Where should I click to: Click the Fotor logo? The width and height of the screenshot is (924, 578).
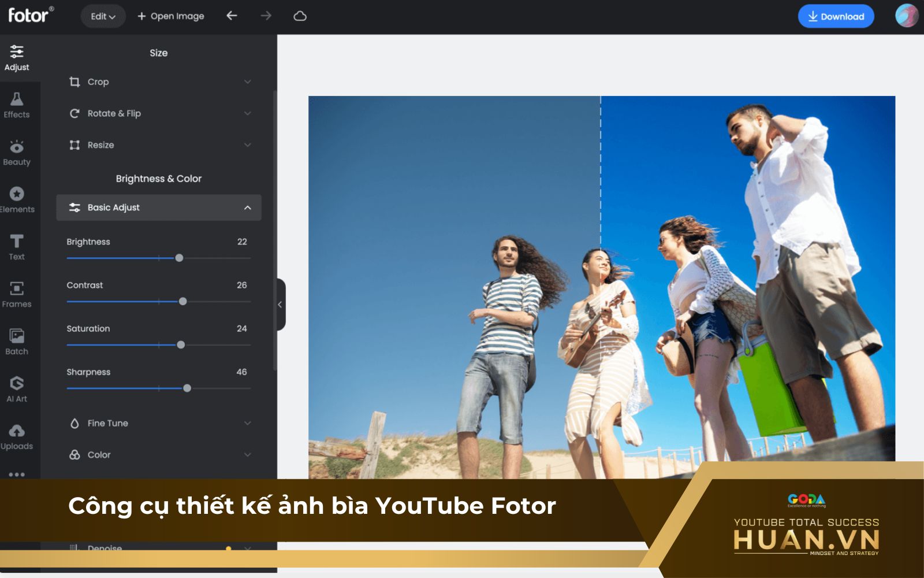31,14
